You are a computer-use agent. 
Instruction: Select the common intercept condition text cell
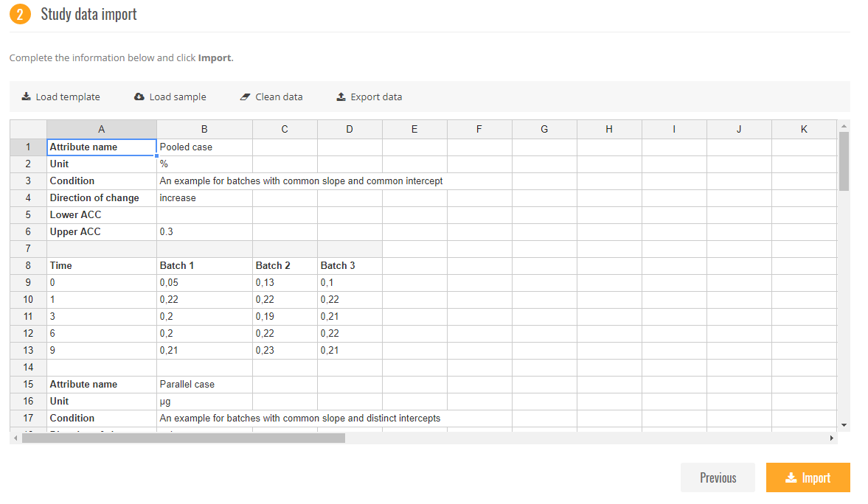coord(334,181)
